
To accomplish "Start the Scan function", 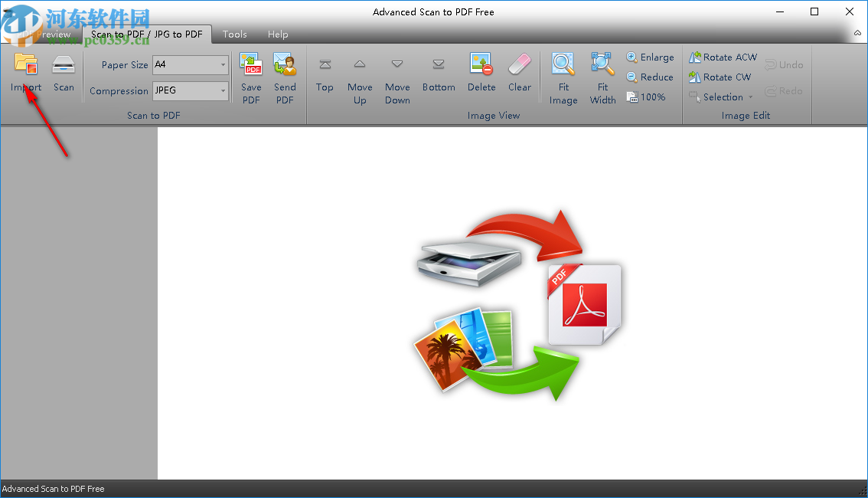I will 64,73.
